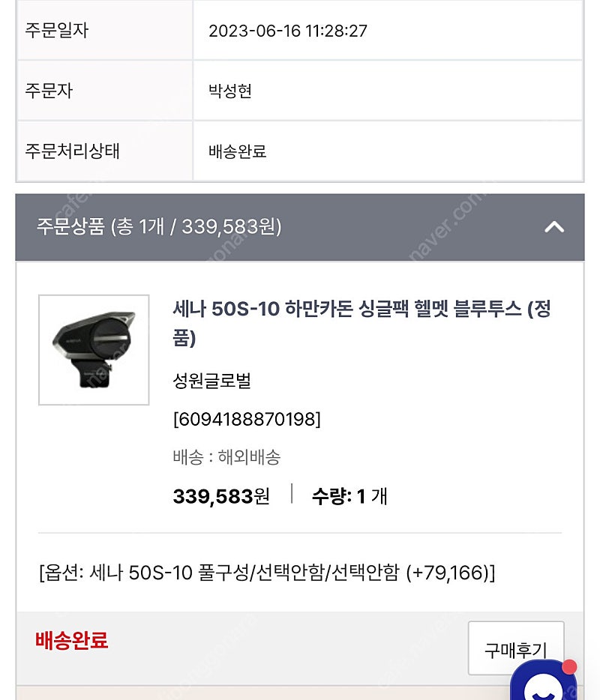
Task: Click seller name 성원글로벌
Action: pyautogui.click(x=211, y=381)
